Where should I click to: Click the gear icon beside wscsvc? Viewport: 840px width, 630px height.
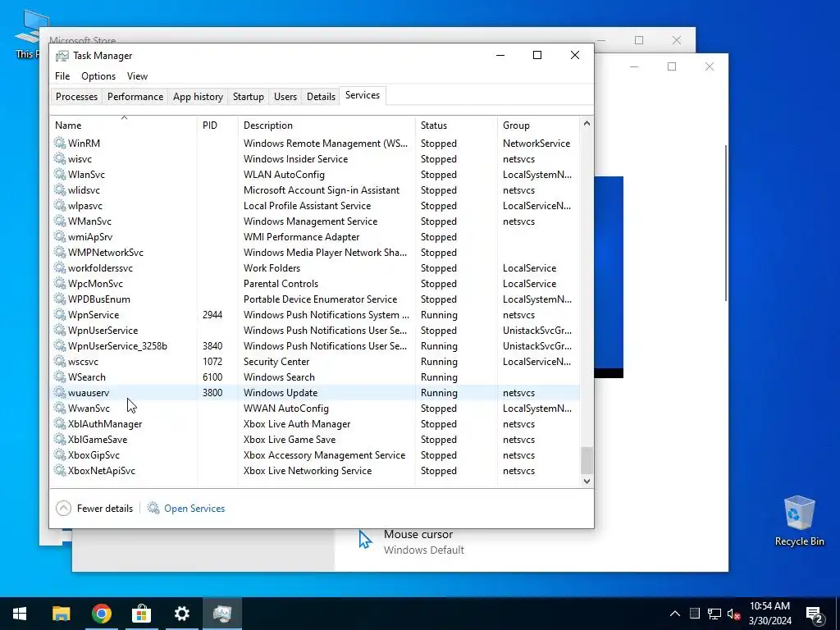pyautogui.click(x=60, y=361)
